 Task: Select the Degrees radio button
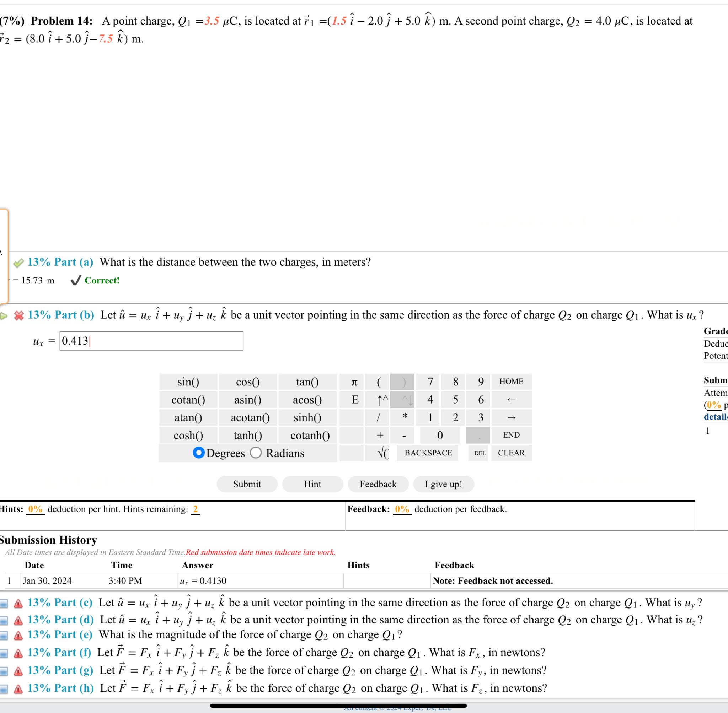coord(199,453)
